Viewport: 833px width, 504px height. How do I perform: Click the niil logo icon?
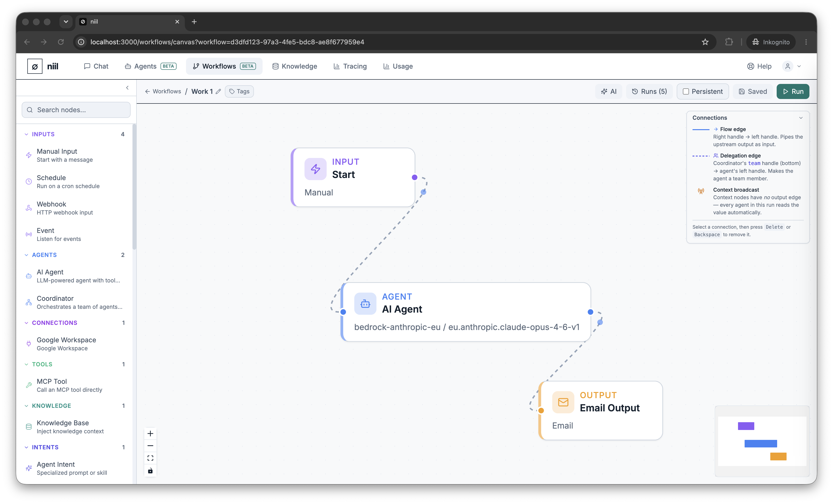click(35, 66)
